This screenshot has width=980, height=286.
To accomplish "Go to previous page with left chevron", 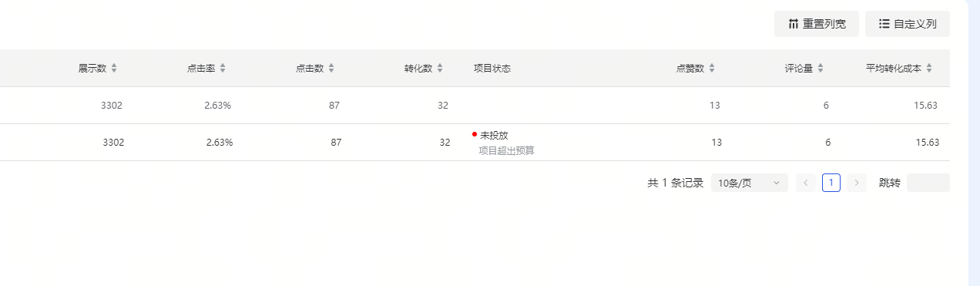I will (x=806, y=183).
